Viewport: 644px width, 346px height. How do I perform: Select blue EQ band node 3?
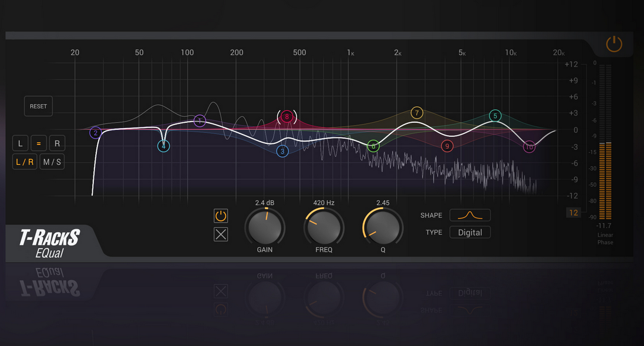click(x=282, y=151)
